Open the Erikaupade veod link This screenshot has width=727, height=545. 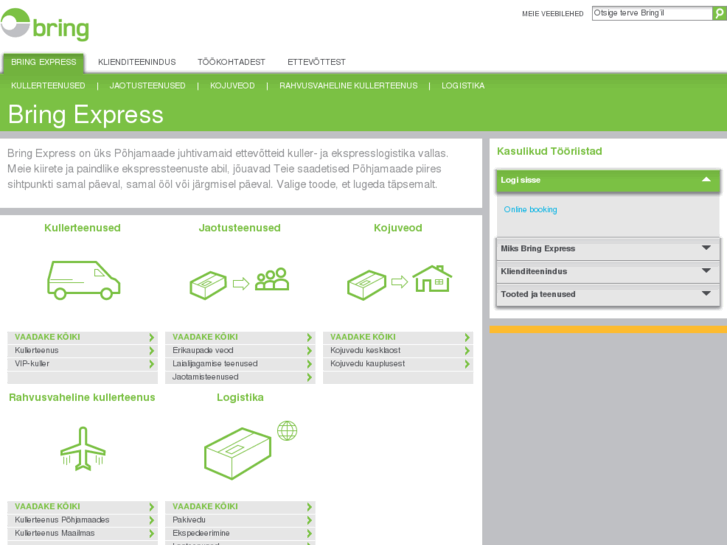(x=203, y=351)
